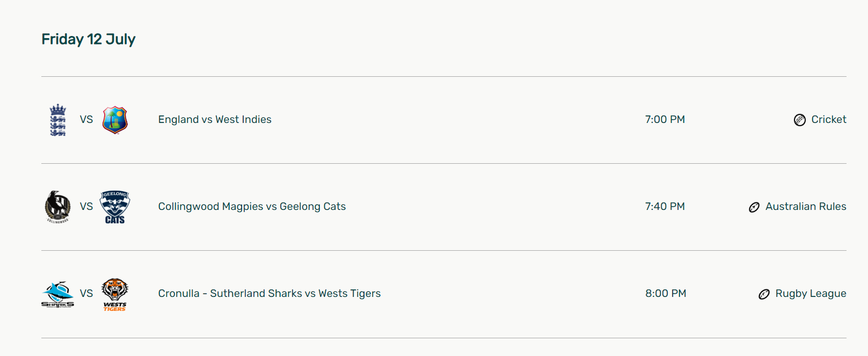Image resolution: width=868 pixels, height=356 pixels.
Task: Click the 7:40 PM start time
Action: click(665, 206)
